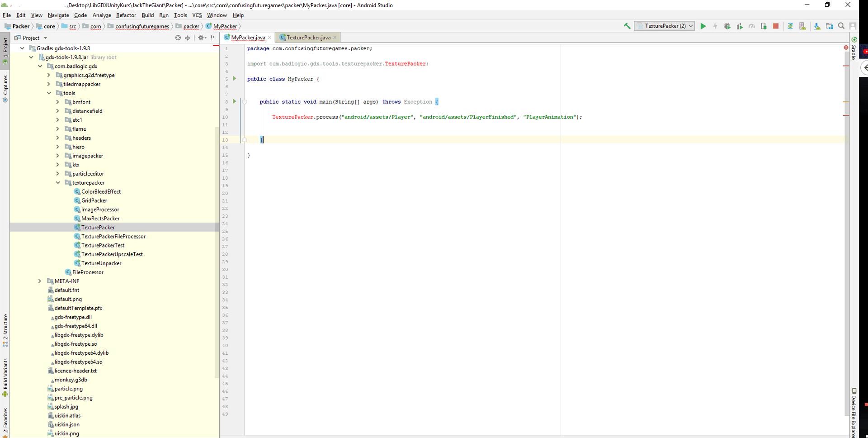Click the Make Project hammer icon

[627, 26]
